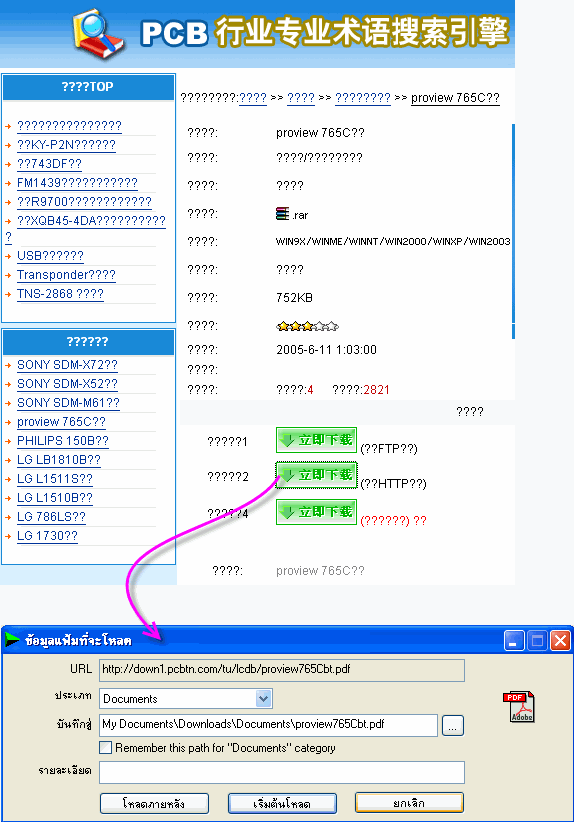Click the empty description input field
This screenshot has width=574, height=822.
click(282, 772)
